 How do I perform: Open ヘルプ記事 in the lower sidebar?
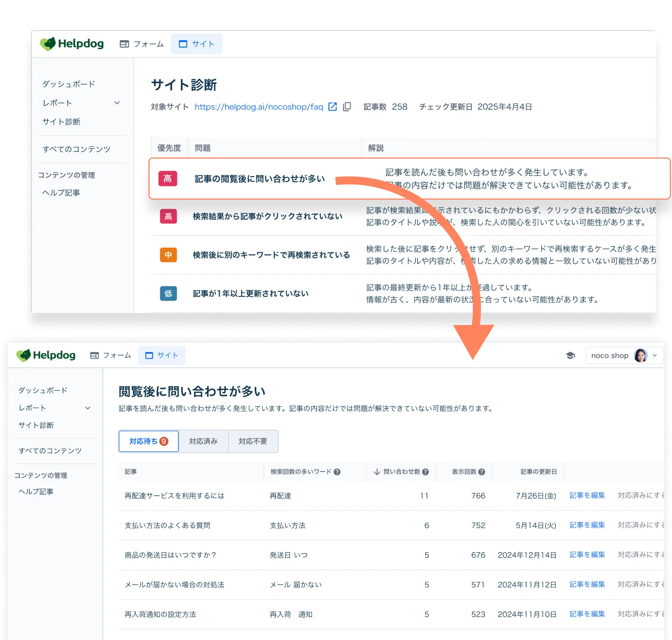click(36, 492)
